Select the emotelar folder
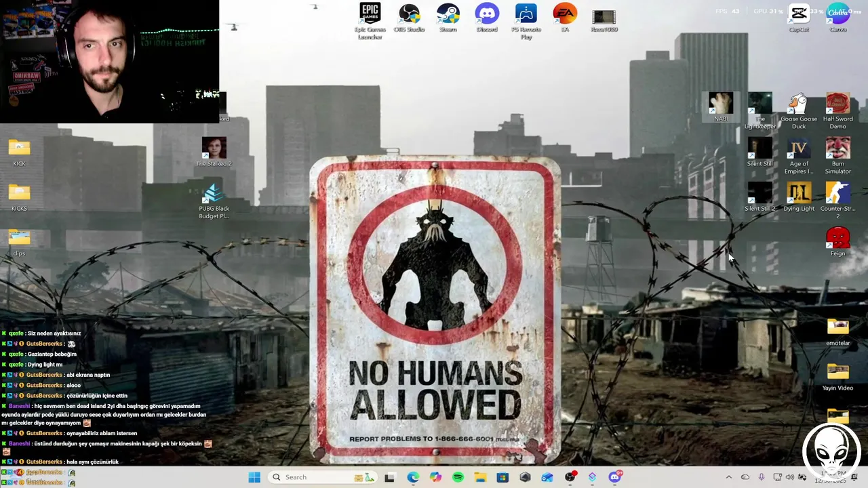The width and height of the screenshot is (868, 488). tap(838, 332)
